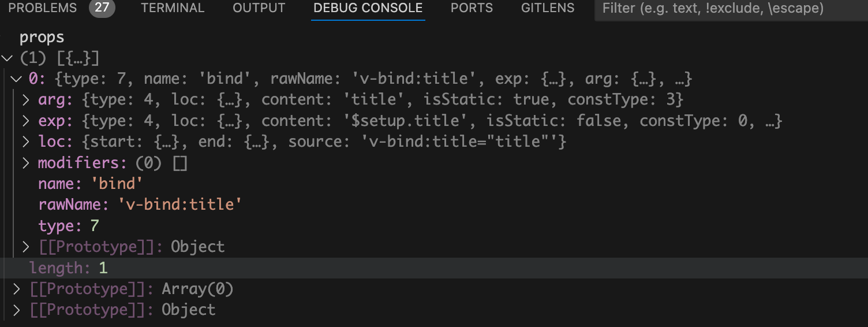Select the length: 1 row
The width and height of the screenshot is (868, 327).
(x=69, y=268)
